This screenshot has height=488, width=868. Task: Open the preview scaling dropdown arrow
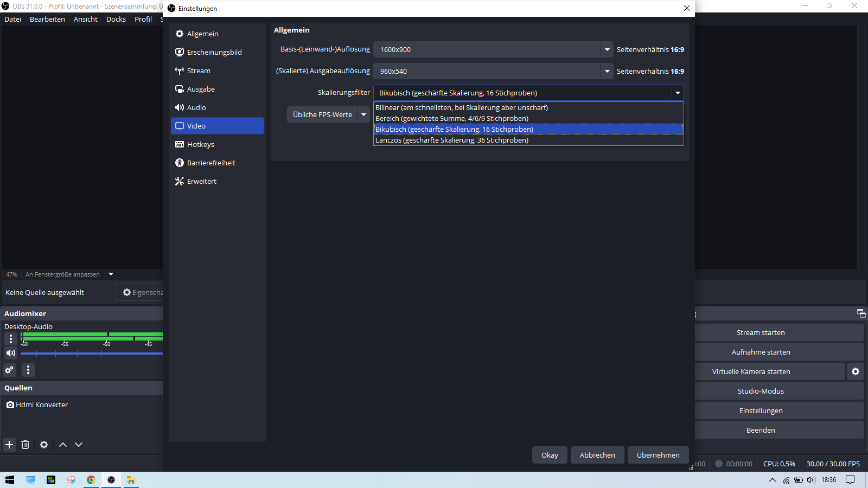(x=111, y=274)
